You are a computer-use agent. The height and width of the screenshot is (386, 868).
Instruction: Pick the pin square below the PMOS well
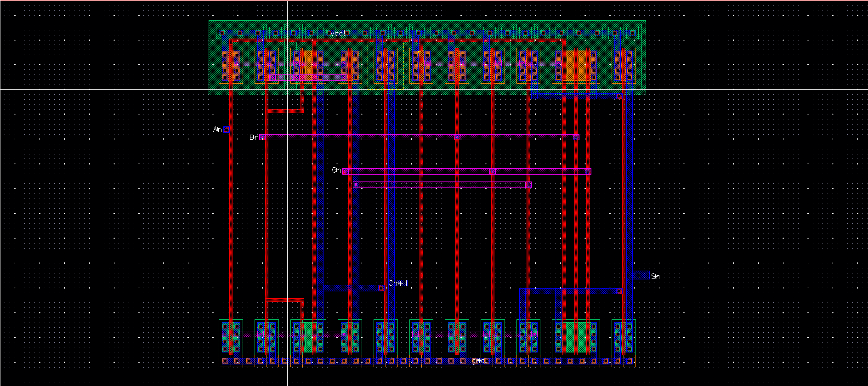619,96
